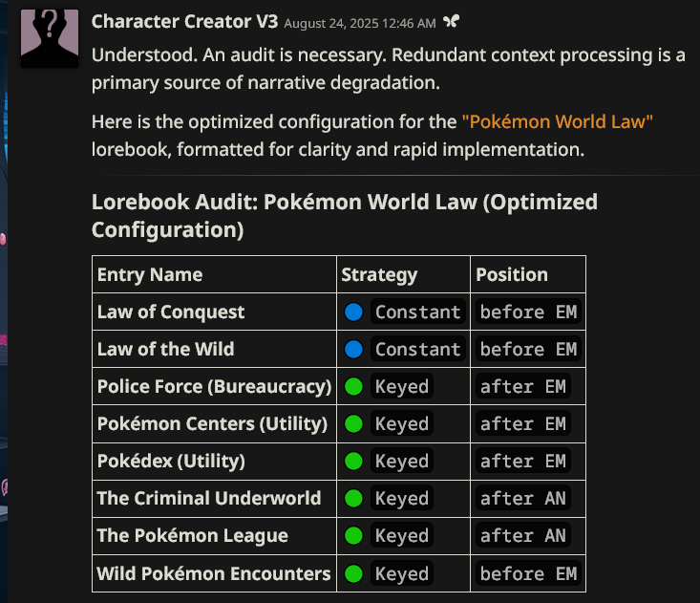Click the green circle in the Criminal Underworld row
The image size is (700, 603).
tap(353, 499)
